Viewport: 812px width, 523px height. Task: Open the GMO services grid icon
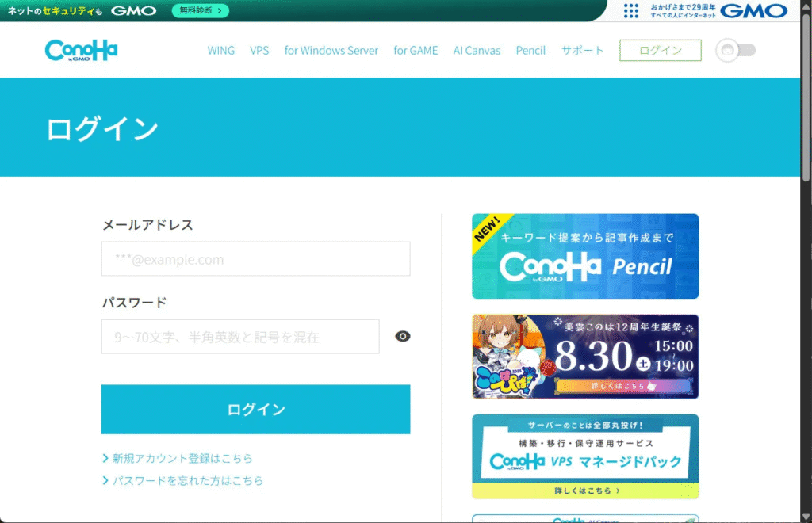click(x=630, y=10)
